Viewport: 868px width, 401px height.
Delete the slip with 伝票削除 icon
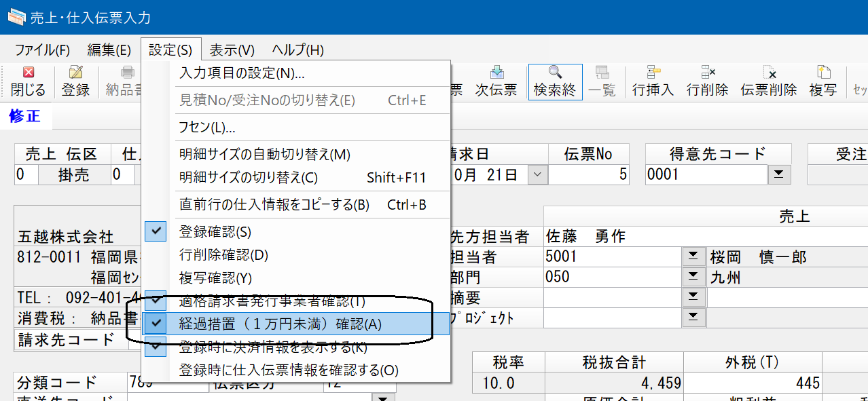[768, 81]
